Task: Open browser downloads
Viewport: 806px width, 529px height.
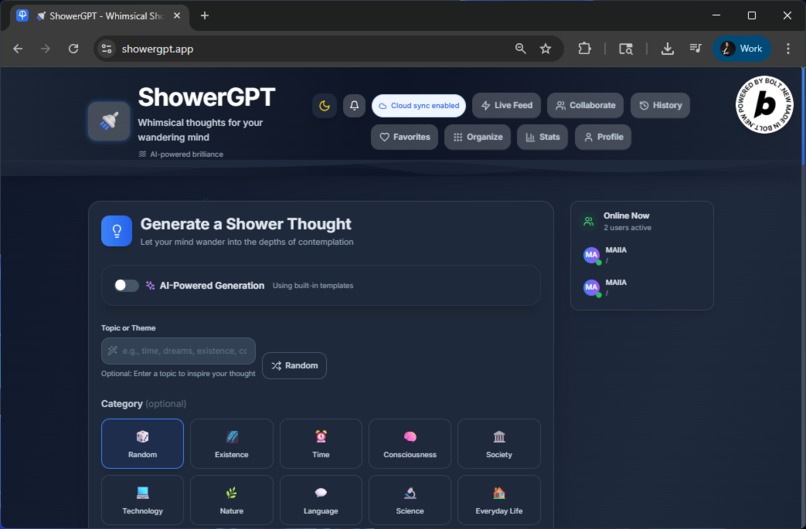Action: (667, 49)
